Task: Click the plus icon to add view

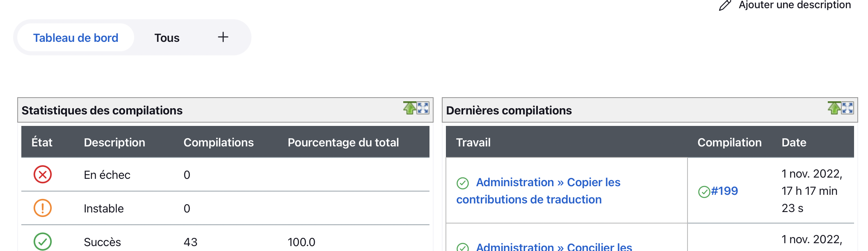Action: pyautogui.click(x=223, y=37)
